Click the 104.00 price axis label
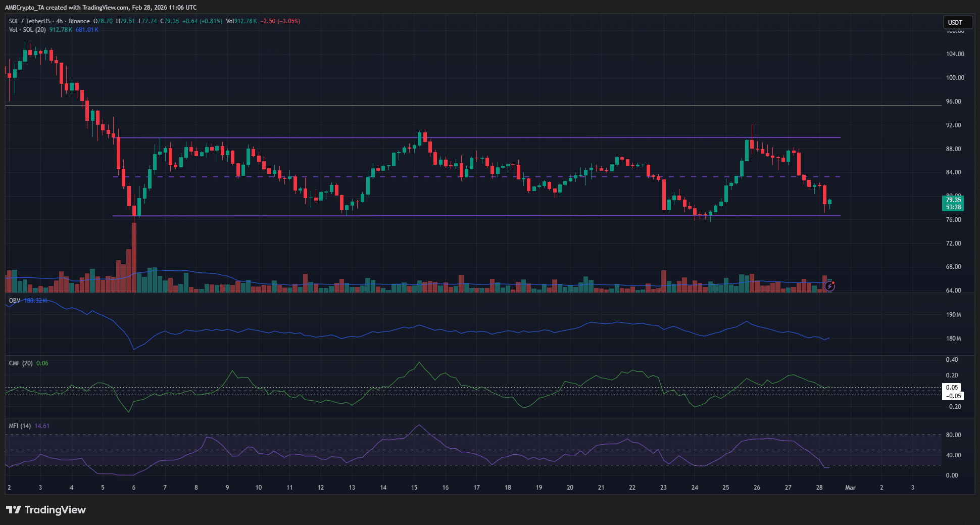 [955, 54]
